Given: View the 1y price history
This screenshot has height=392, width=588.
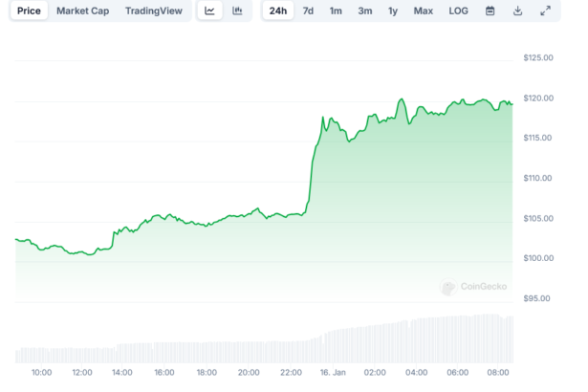Looking at the screenshot, I should coord(393,11).
